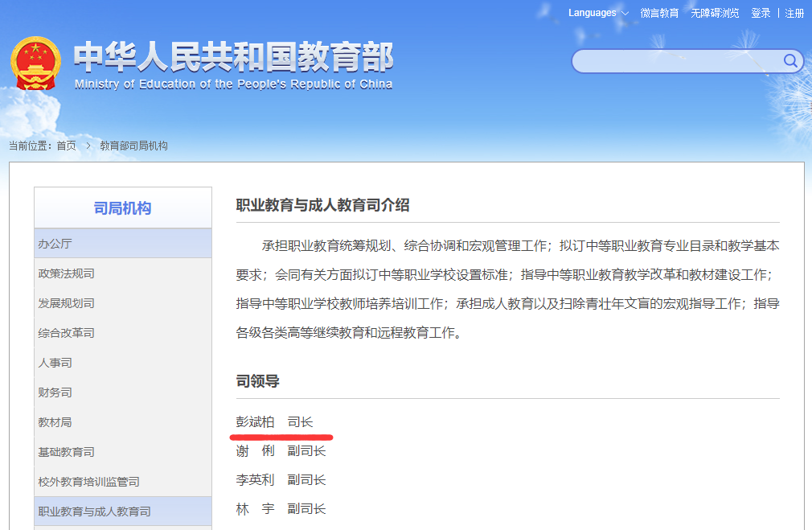Choose 财务司 from department list
812x530 pixels.
[x=55, y=392]
